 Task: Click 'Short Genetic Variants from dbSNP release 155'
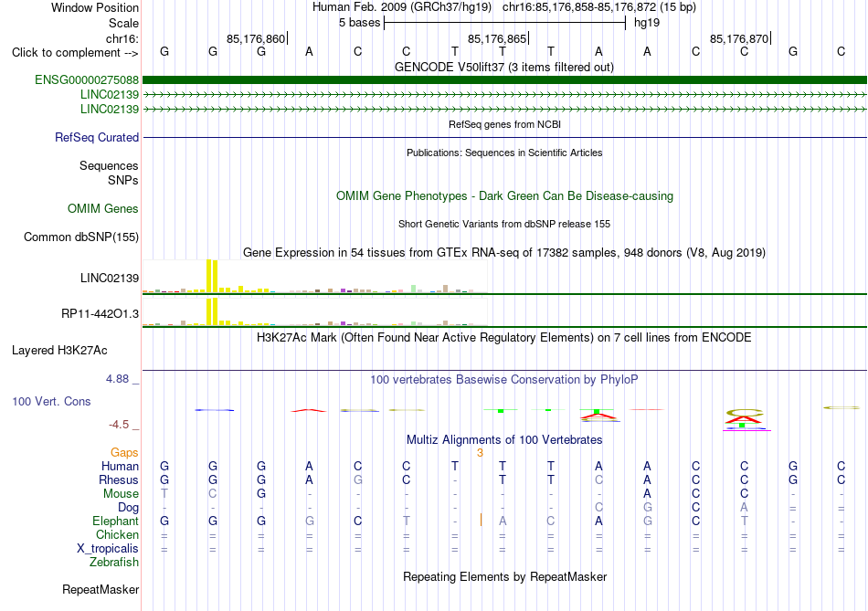[504, 224]
